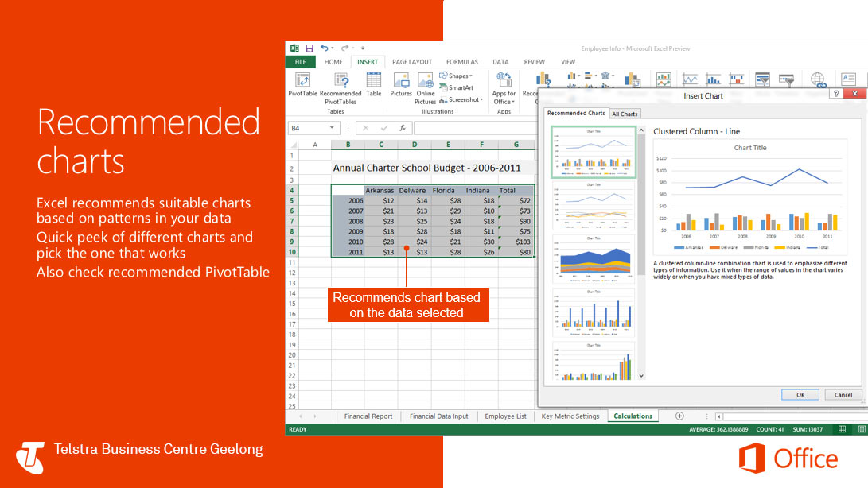Insert a Timeline filter
Screen dimensions: 868x488
tap(786, 79)
